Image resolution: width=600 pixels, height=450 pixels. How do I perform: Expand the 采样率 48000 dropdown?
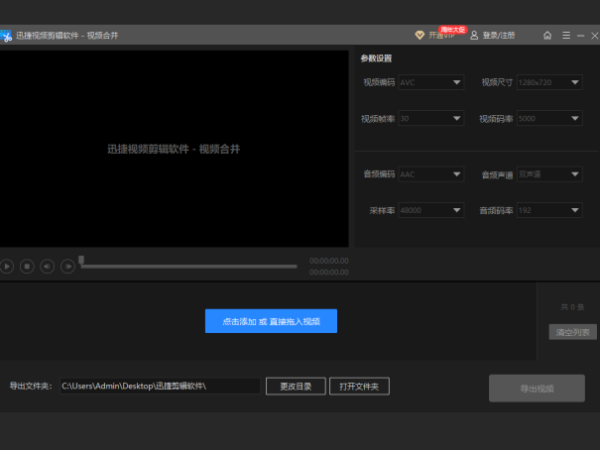(431, 211)
